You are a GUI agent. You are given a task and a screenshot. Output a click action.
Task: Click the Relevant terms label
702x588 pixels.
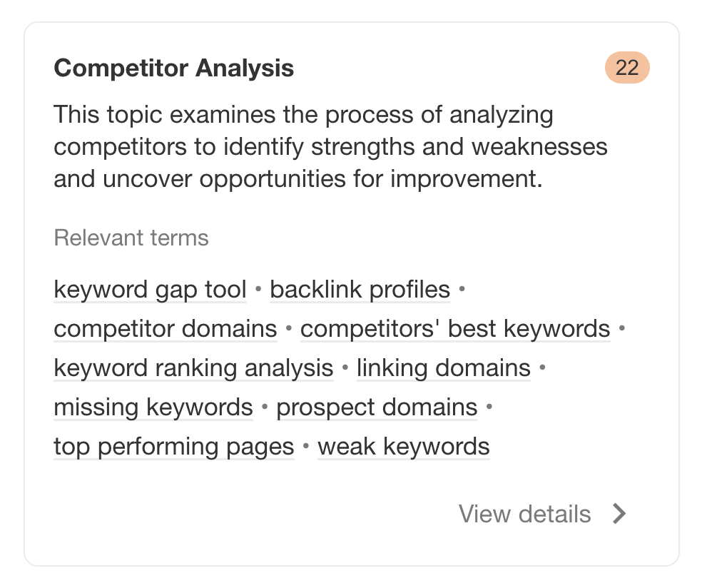(131, 238)
